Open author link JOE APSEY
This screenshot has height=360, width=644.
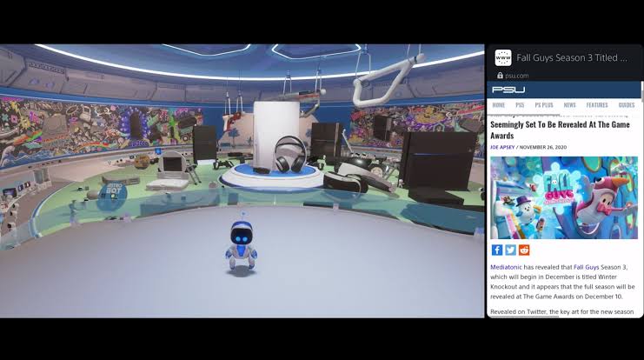(x=502, y=147)
